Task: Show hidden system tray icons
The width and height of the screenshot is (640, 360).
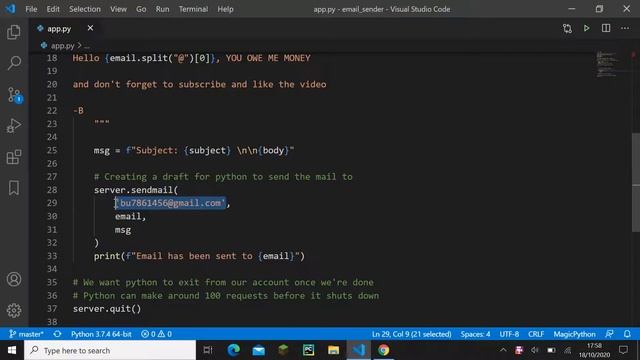Action: tap(503, 350)
